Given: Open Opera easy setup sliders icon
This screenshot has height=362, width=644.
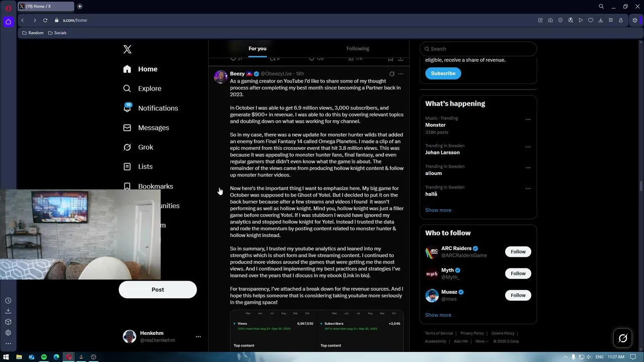Looking at the screenshot, I should click(611, 20).
